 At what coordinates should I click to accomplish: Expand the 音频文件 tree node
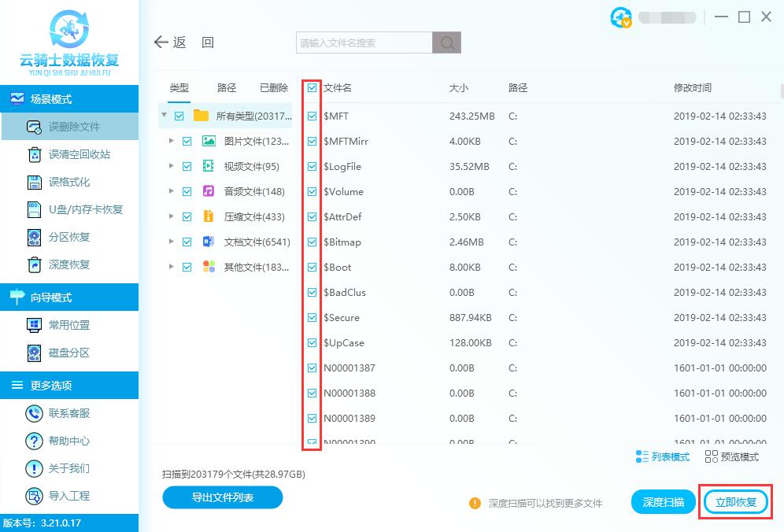[171, 190]
